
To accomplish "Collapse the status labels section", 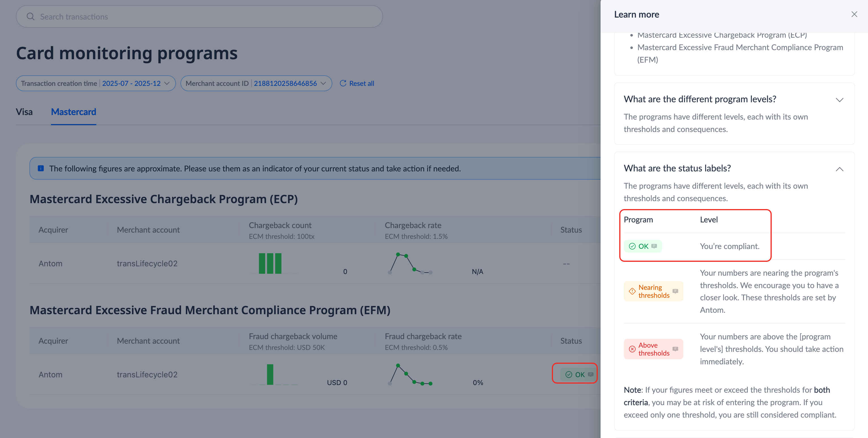I will [x=839, y=169].
